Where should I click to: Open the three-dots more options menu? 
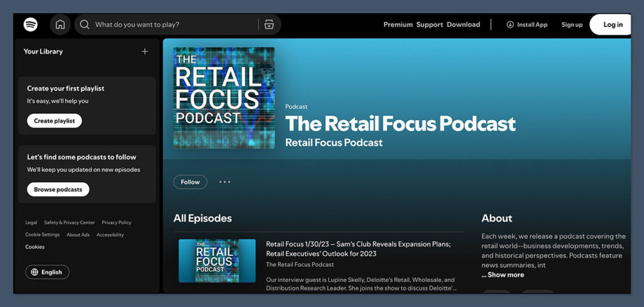225,182
